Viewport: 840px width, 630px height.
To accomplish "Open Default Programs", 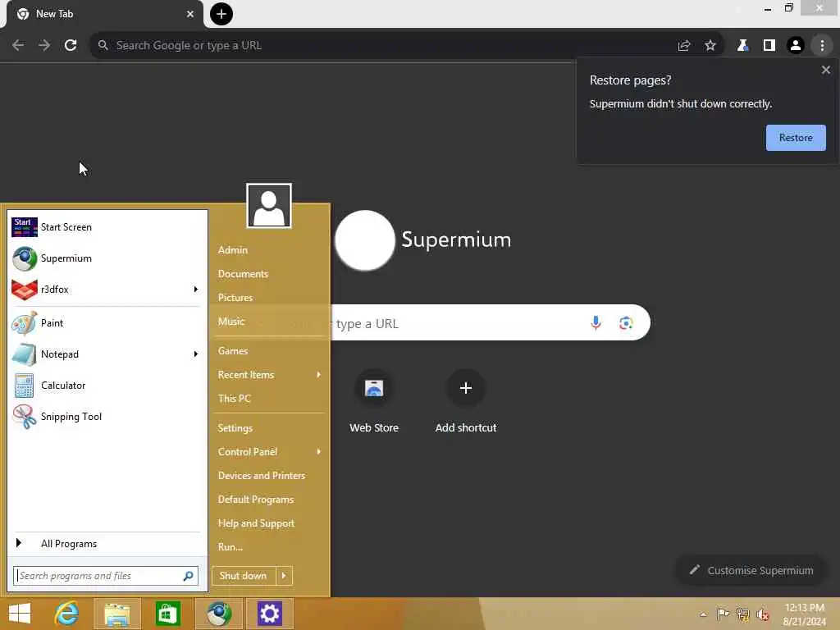I will click(x=256, y=500).
